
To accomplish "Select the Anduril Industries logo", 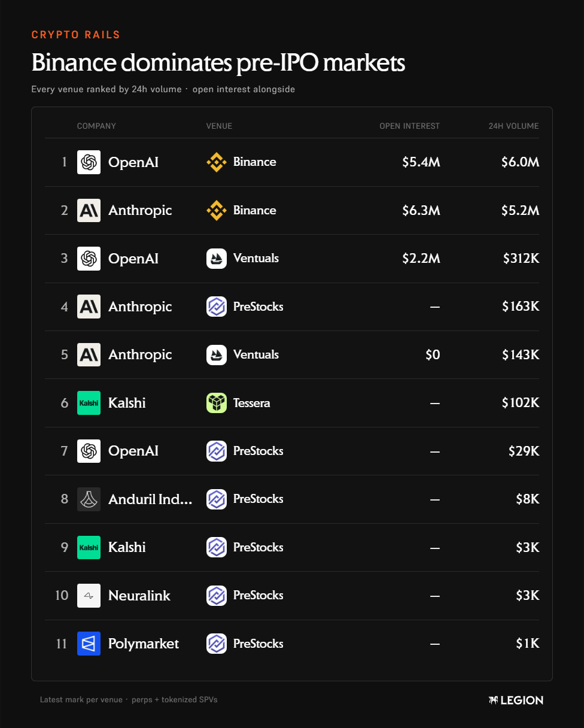I will [x=89, y=499].
